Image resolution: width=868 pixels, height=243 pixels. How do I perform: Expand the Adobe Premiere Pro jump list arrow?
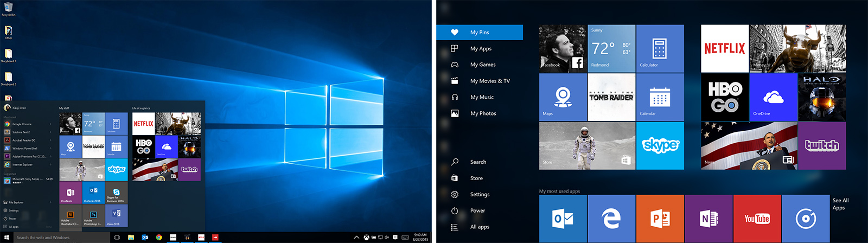pyautogui.click(x=50, y=156)
